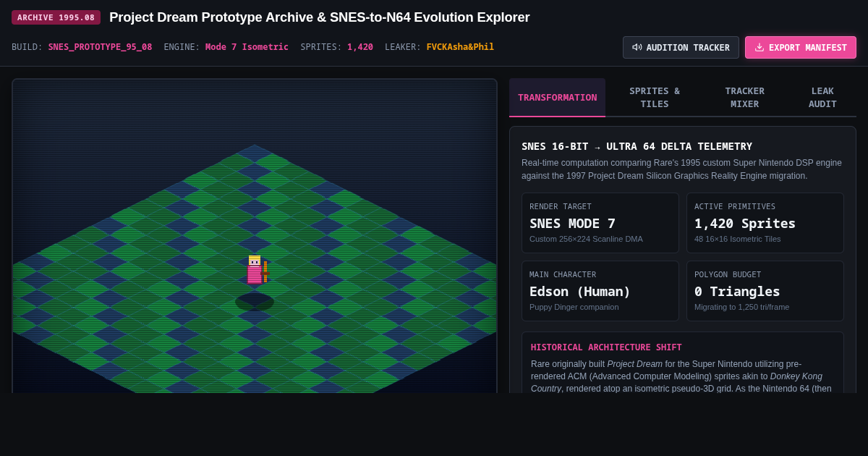Click the HISTORICAL ARCHITECTURE SHIFT heading
Screen dimensions: 868x456
[606, 347]
